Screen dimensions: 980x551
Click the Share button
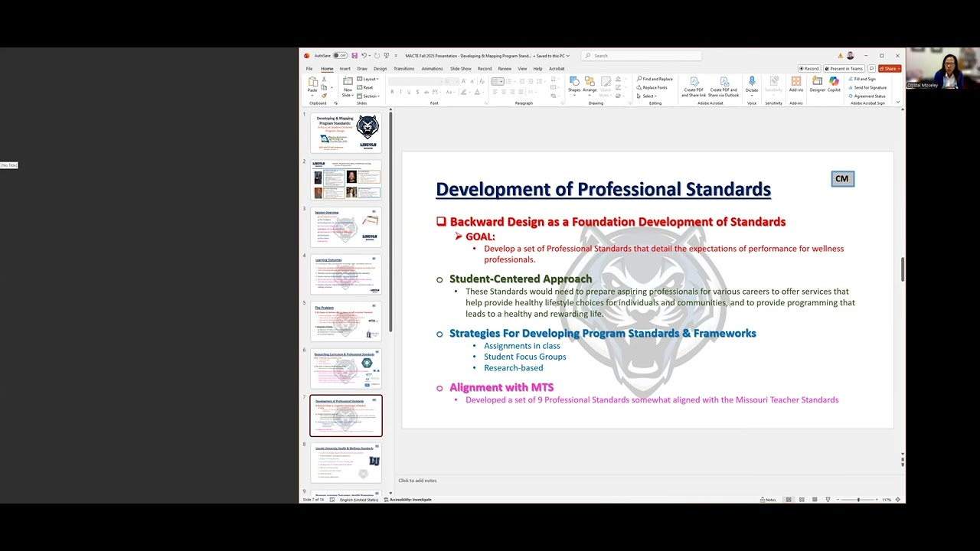pyautogui.click(x=889, y=69)
